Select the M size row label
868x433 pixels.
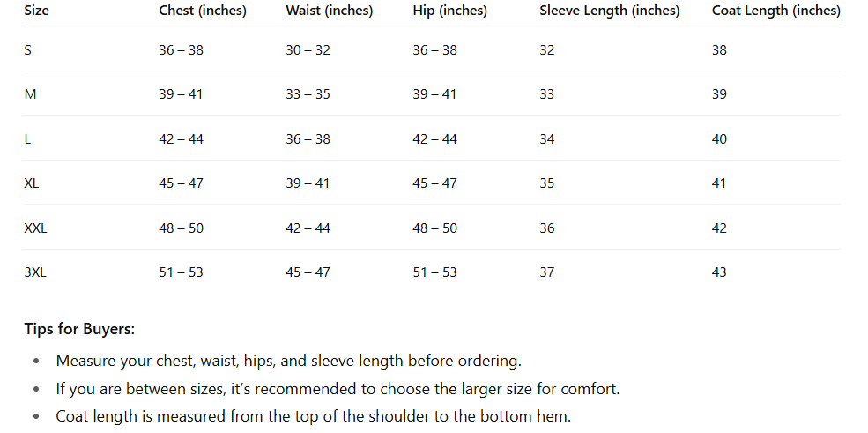click(x=30, y=94)
